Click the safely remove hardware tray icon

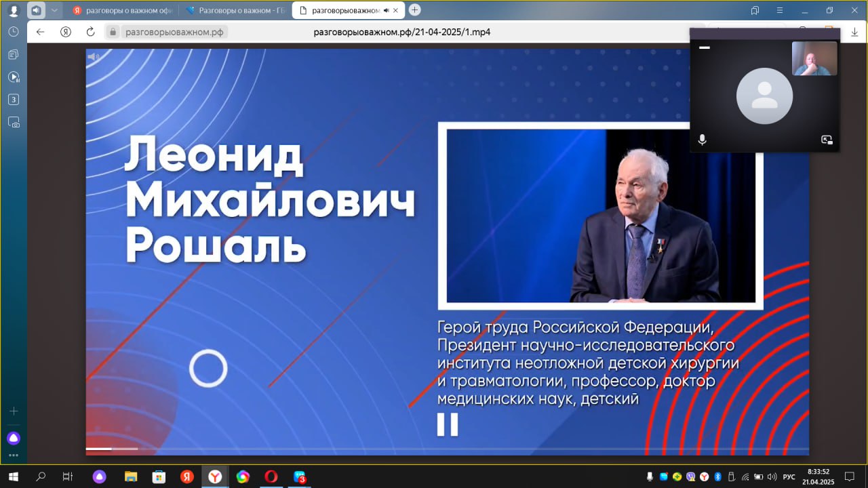point(731,476)
